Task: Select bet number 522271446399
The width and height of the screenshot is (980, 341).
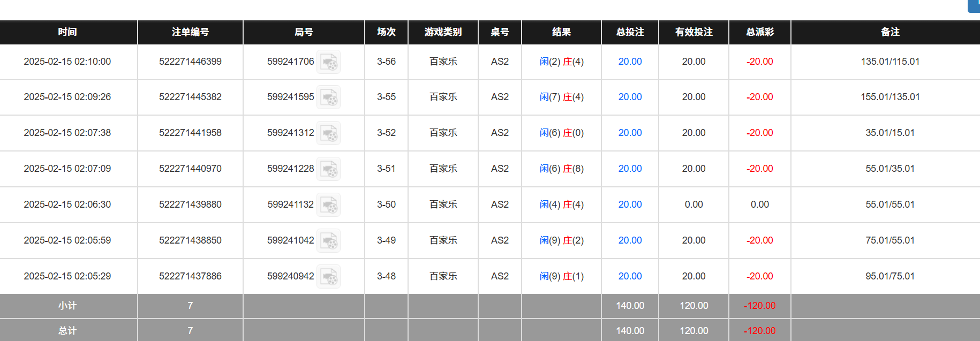Action: (x=190, y=62)
